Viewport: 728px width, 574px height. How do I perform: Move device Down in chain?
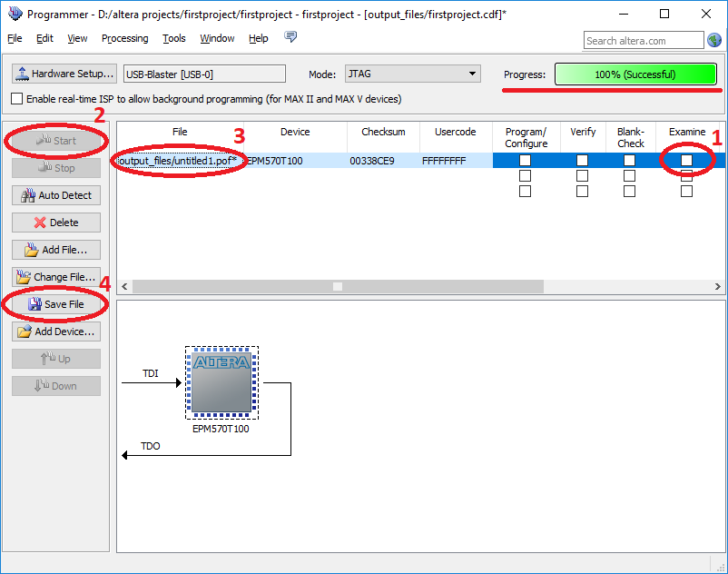[x=56, y=386]
